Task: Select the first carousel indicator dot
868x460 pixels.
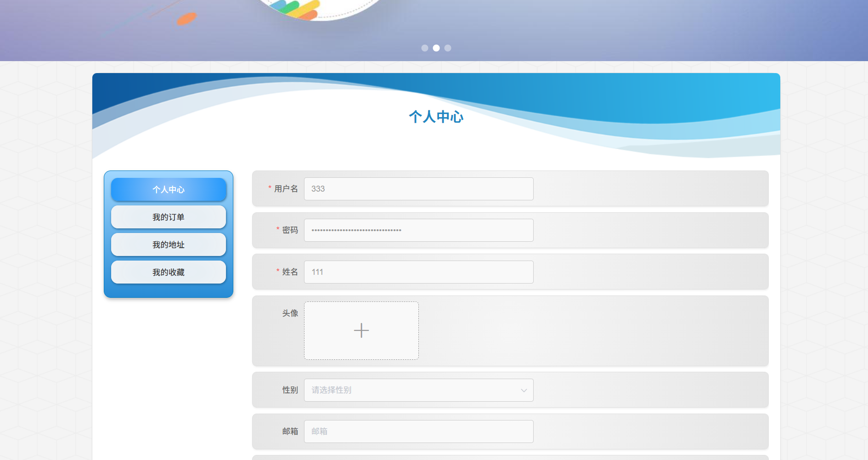Action: [425, 48]
